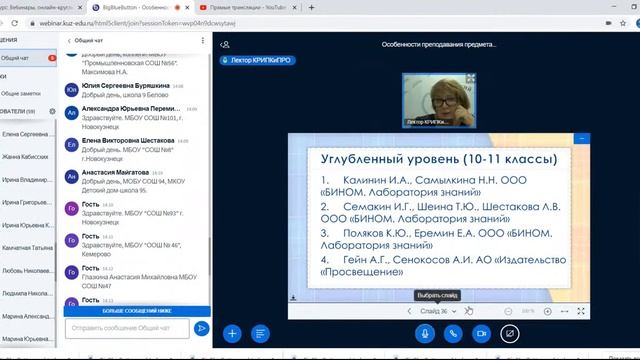Click the chat message input field
This screenshot has height=360, width=640.
(127, 328)
